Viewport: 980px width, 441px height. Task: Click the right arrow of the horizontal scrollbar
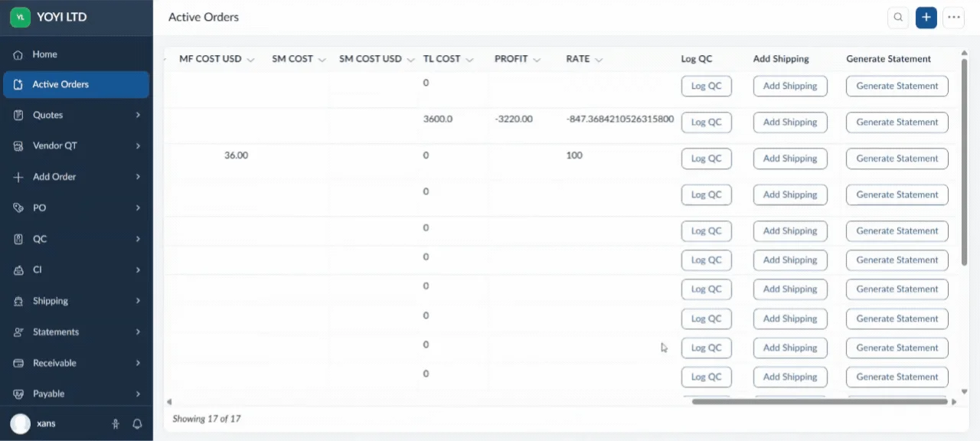point(954,401)
